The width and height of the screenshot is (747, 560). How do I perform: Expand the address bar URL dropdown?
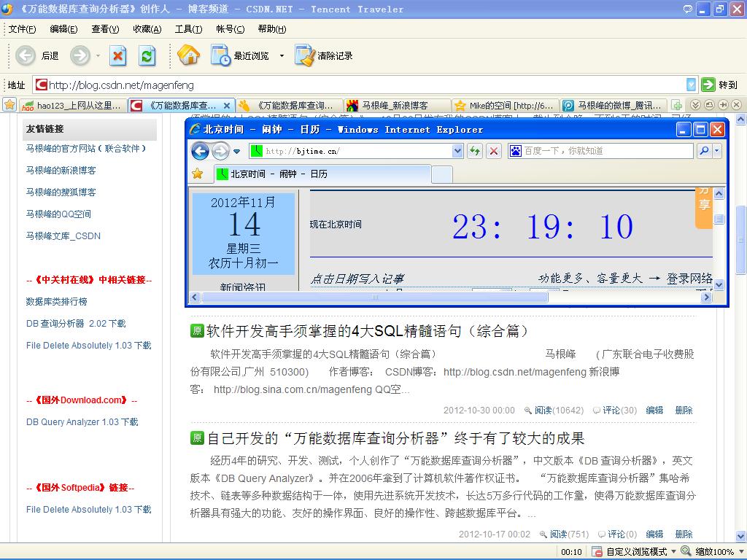tap(691, 85)
